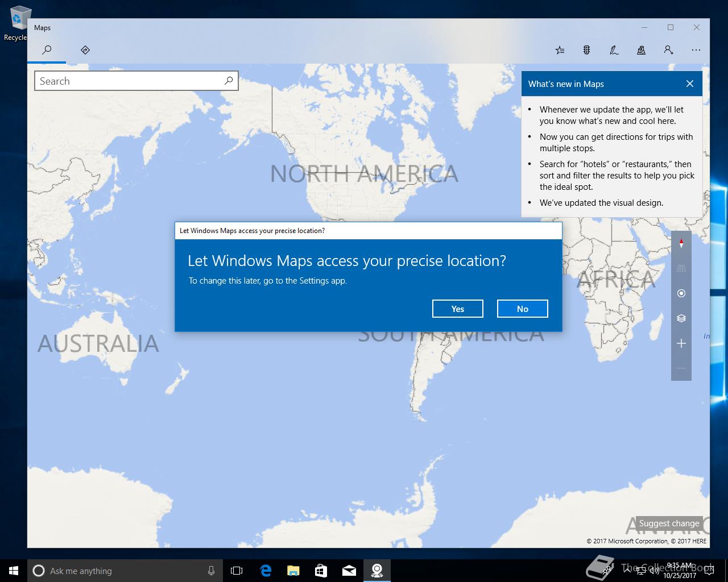Click No to deny location access
This screenshot has height=582, width=728.
(523, 309)
